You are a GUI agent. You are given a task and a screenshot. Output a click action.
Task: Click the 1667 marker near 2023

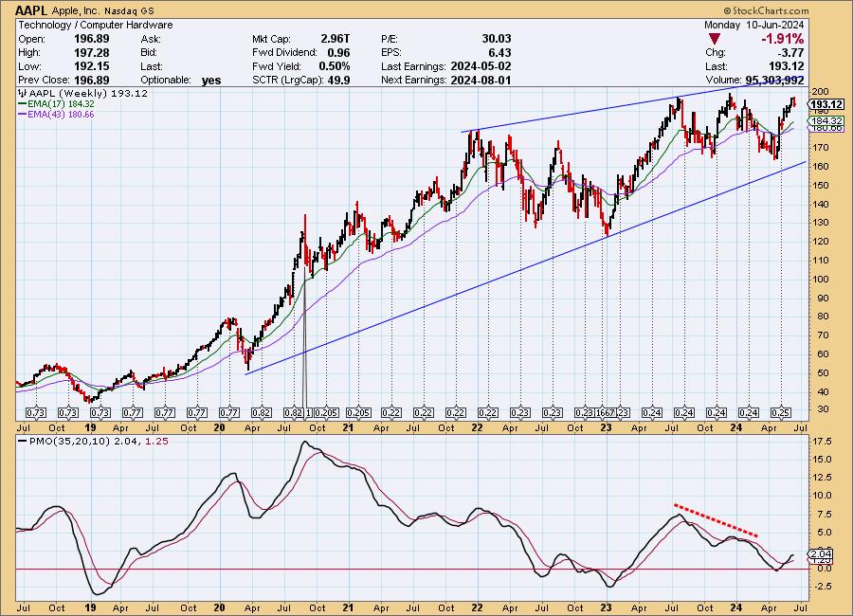point(606,413)
